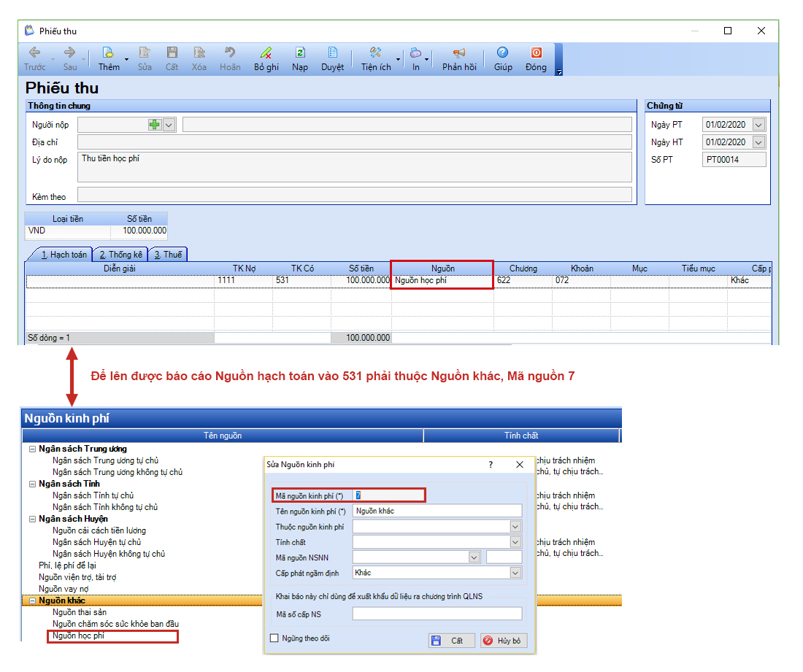This screenshot has height=672, width=803.
Task: Open Thuộc nguồn kinh phí dropdown
Action: pyautogui.click(x=515, y=526)
